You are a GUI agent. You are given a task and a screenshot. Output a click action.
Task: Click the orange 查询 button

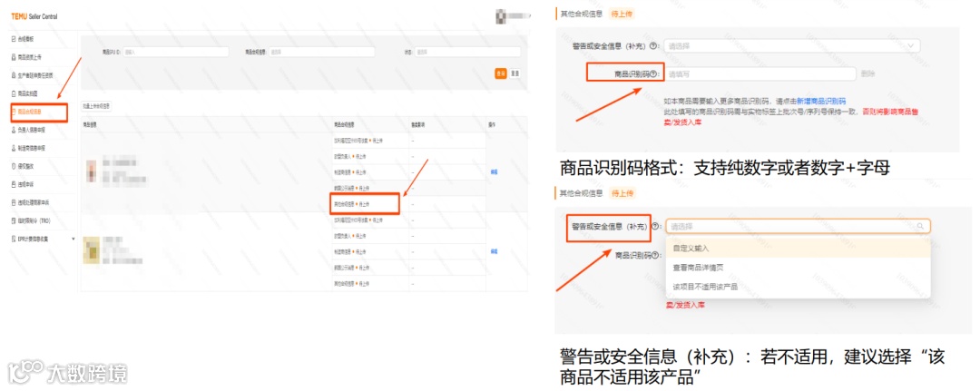click(x=501, y=73)
